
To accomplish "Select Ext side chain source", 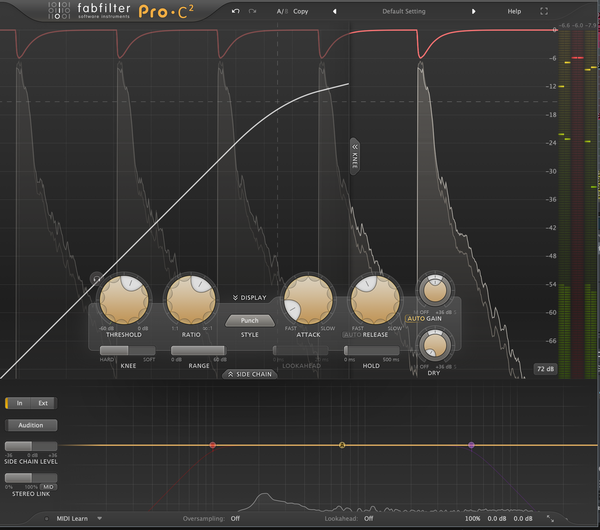I will tap(43, 403).
